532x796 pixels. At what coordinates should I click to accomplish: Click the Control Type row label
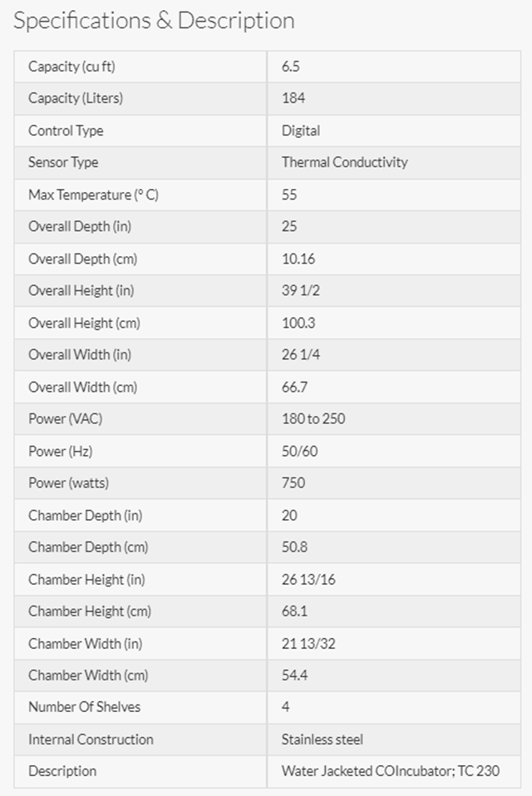click(x=66, y=131)
